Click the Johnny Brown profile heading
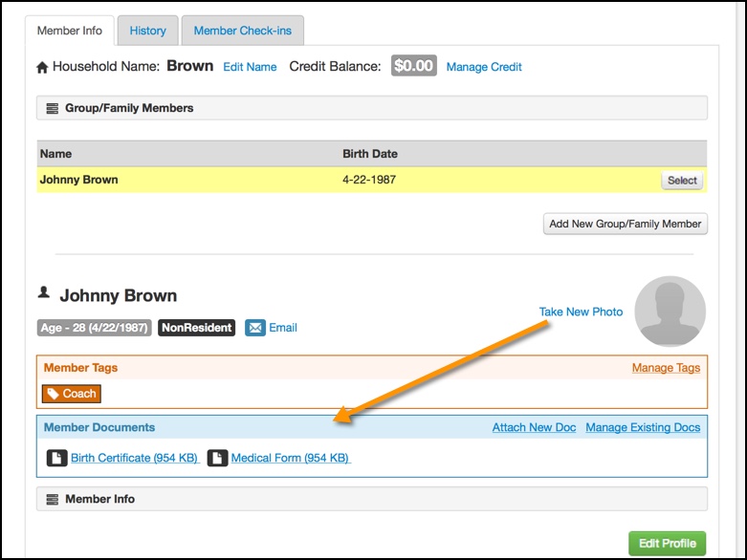Screen dimensions: 747x560 pos(119,295)
